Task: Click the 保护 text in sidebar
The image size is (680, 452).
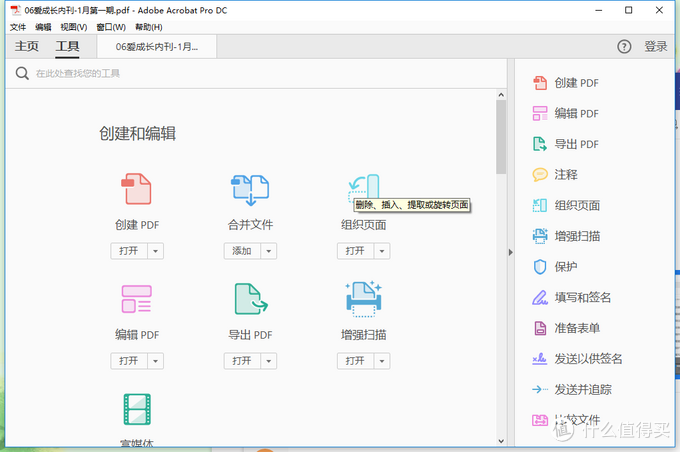Action: (566, 267)
